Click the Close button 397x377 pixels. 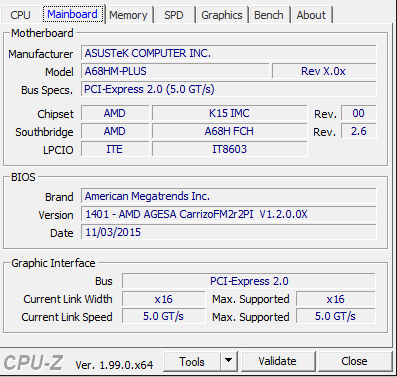pyautogui.click(x=355, y=361)
